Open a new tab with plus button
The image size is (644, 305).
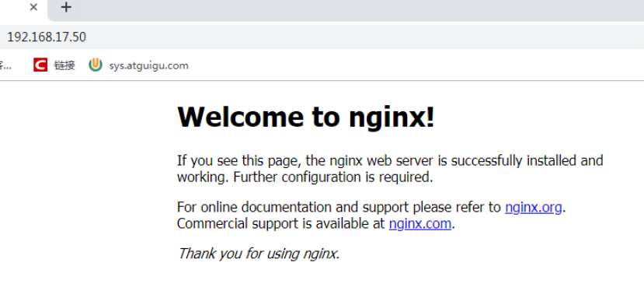(66, 7)
